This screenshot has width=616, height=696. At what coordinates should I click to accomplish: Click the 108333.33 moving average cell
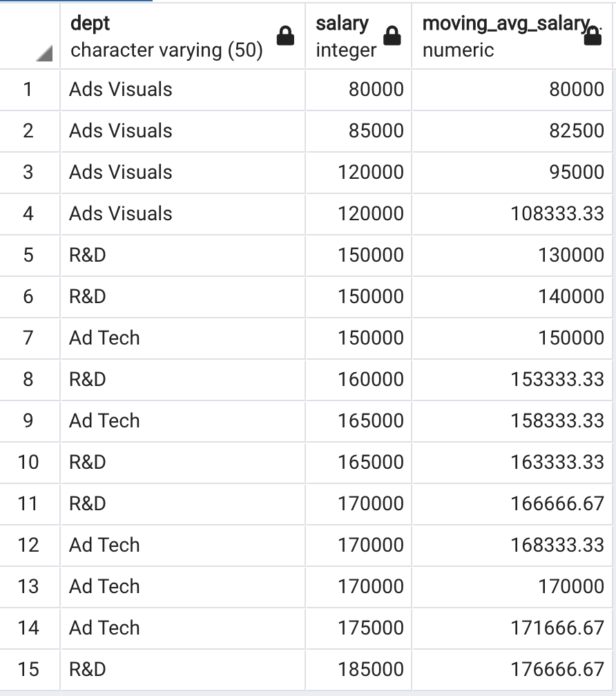pyautogui.click(x=512, y=213)
